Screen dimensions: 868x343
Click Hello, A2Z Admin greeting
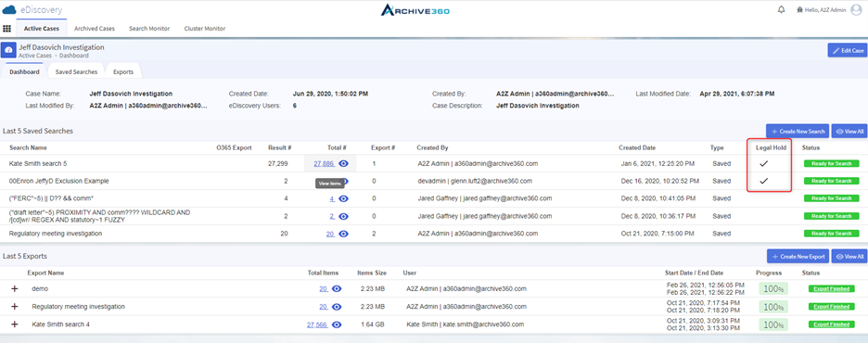pyautogui.click(x=824, y=10)
